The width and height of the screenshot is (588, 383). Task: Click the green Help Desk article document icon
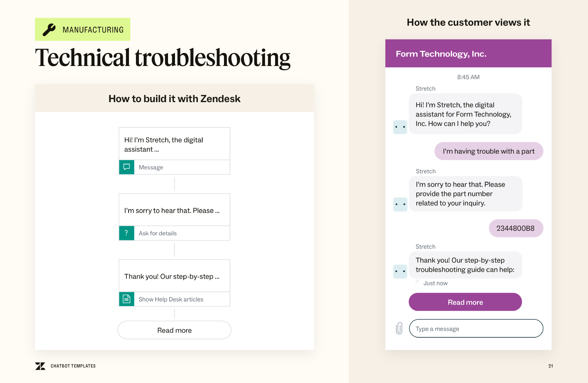pyautogui.click(x=127, y=299)
